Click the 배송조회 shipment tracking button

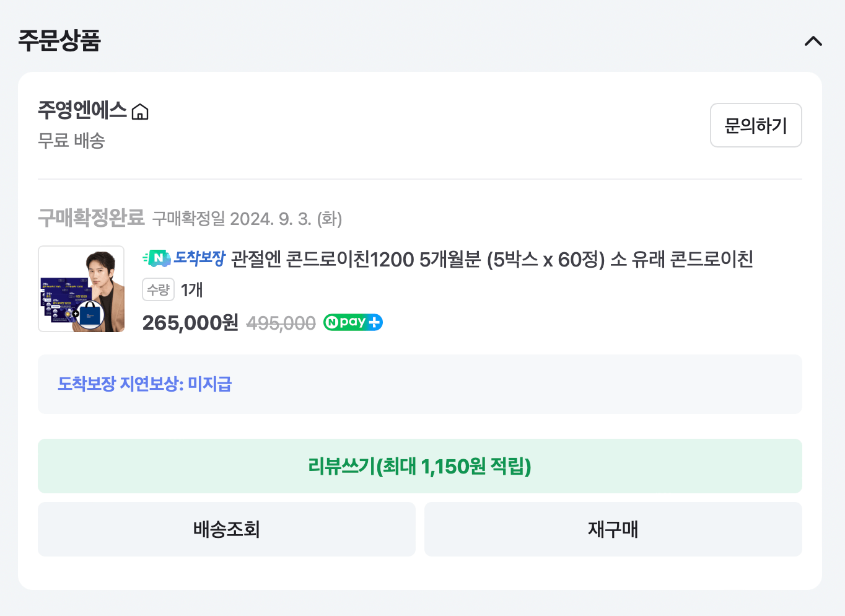[226, 529]
